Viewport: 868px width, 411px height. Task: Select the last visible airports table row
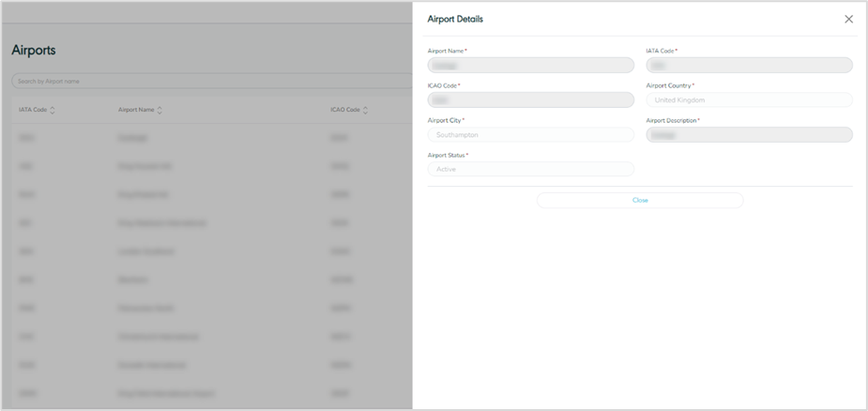click(x=206, y=393)
